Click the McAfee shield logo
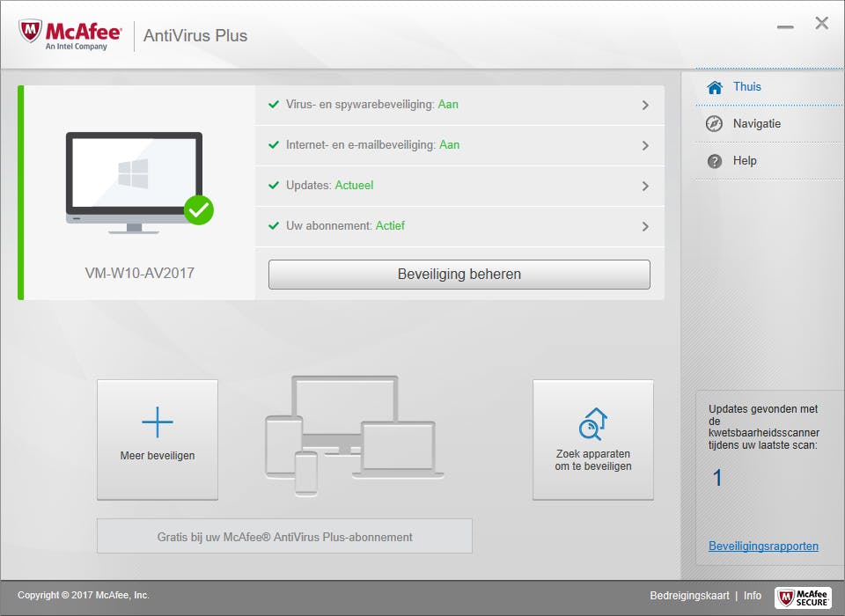845x616 pixels. point(30,32)
